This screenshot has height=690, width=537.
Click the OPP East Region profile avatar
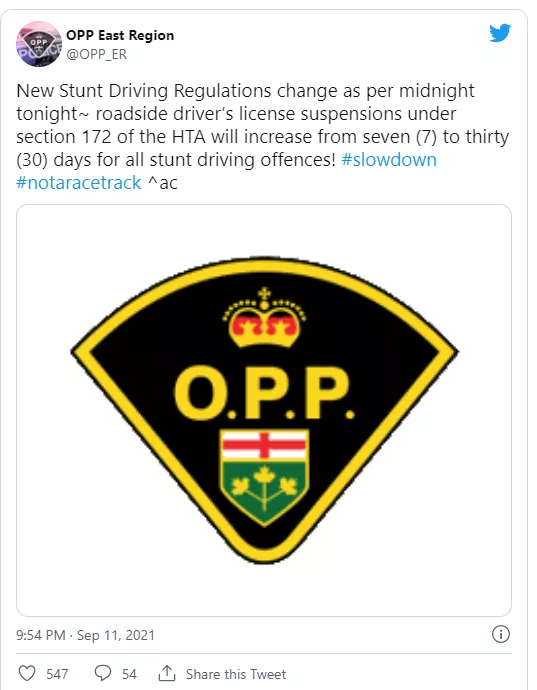pyautogui.click(x=39, y=44)
